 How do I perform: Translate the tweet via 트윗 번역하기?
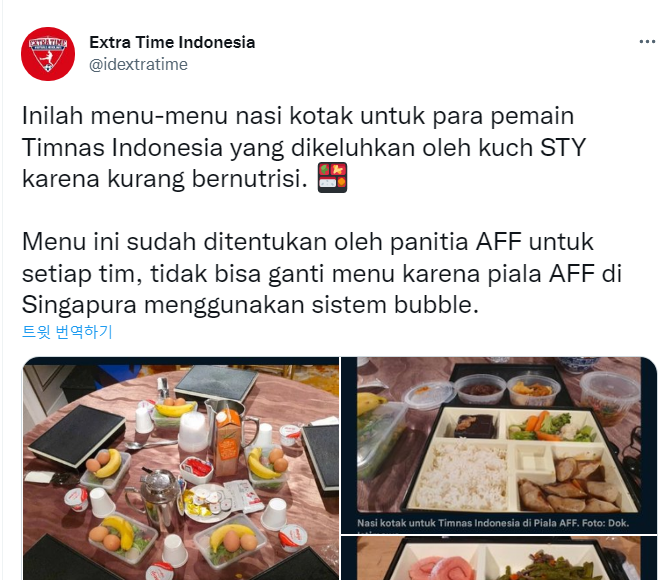[x=67, y=332]
